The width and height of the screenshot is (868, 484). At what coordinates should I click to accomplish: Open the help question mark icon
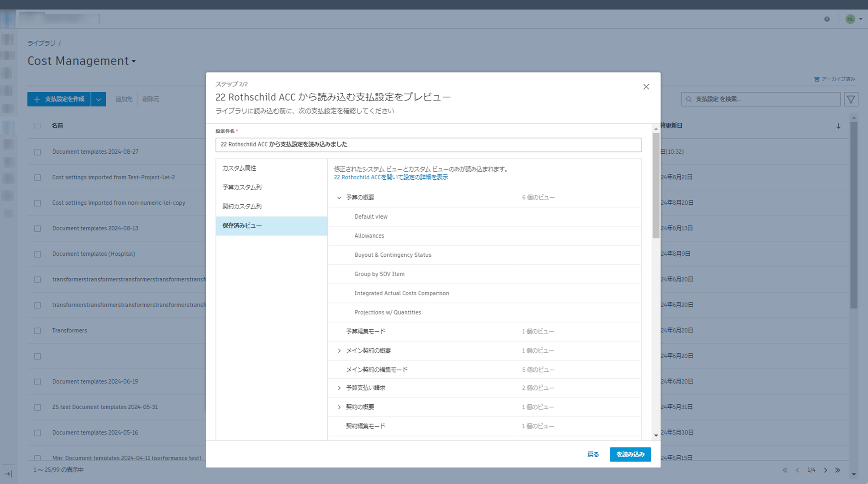tap(827, 19)
